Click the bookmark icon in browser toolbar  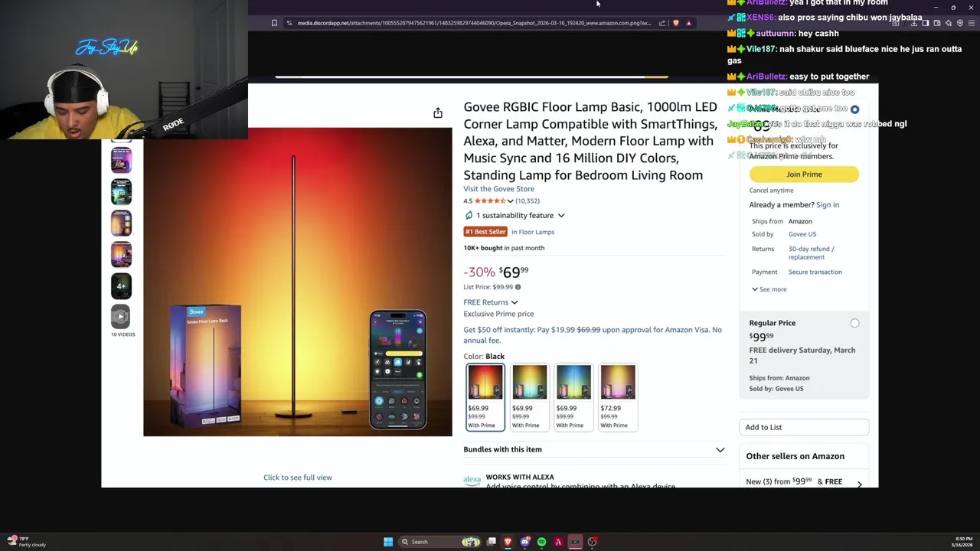[x=274, y=23]
